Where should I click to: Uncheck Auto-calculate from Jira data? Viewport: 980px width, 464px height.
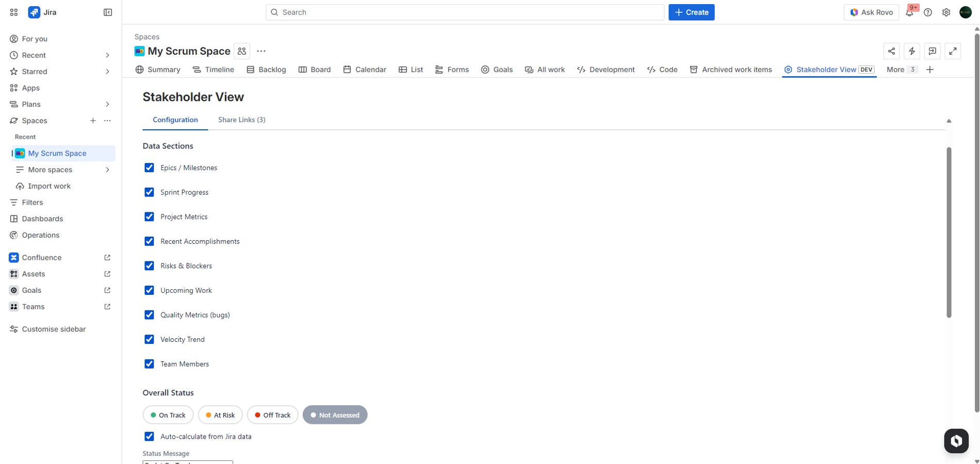(x=149, y=436)
